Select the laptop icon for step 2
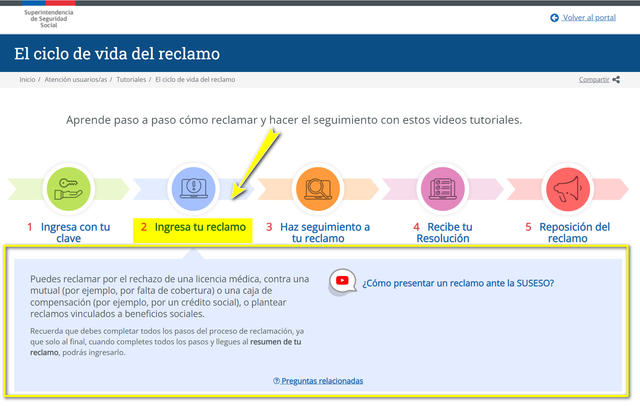Screen dimensions: 640x410 click(192, 187)
